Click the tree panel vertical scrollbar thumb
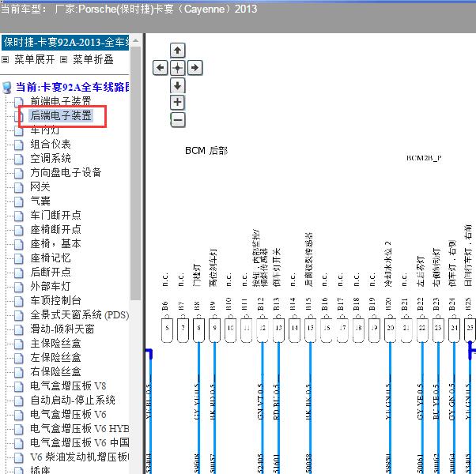The width and height of the screenshot is (476, 474). (x=136, y=173)
